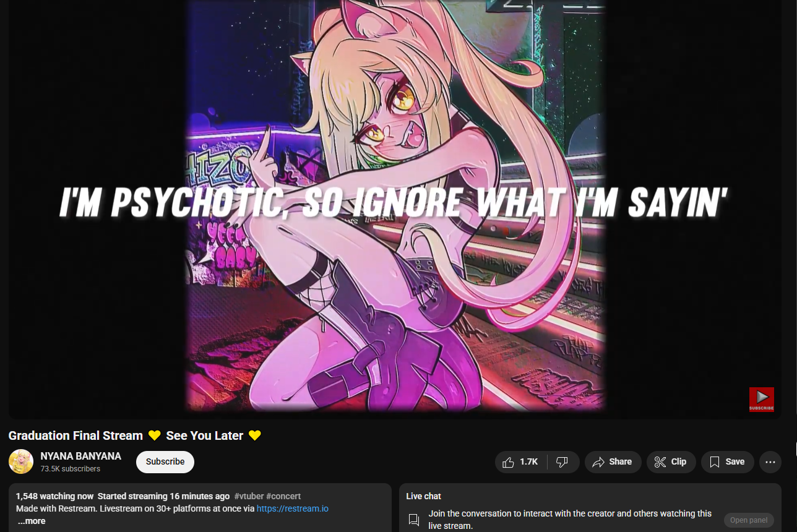The image size is (797, 532).
Task: Click the Live chat heading
Action: pos(423,496)
